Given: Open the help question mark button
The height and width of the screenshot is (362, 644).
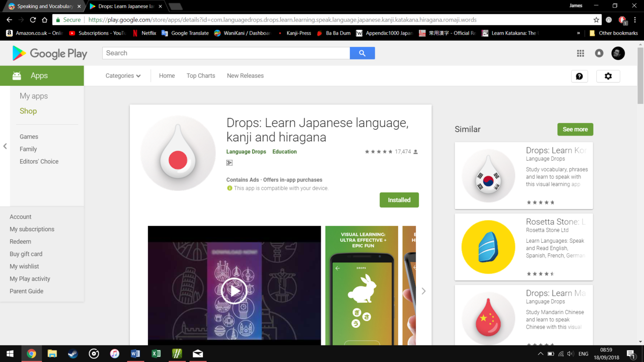Looking at the screenshot, I should coord(579,76).
